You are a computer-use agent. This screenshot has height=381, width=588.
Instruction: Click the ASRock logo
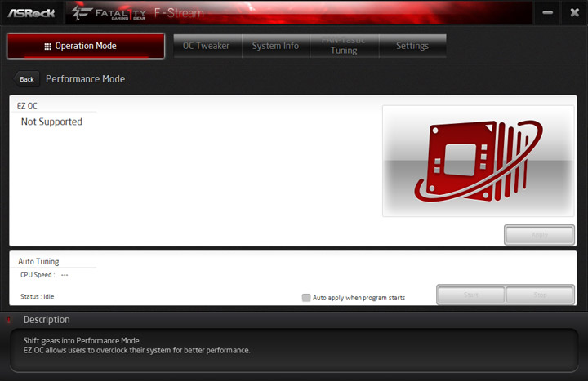[x=32, y=13]
